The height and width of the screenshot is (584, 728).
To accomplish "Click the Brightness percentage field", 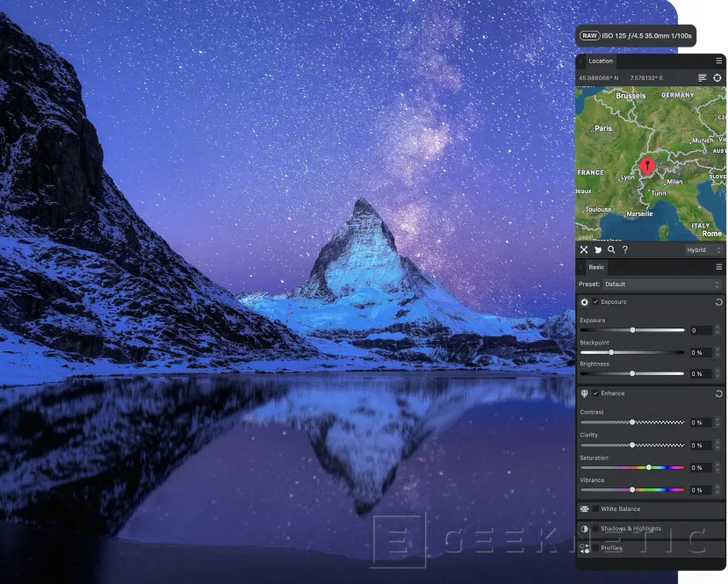I will [x=701, y=374].
